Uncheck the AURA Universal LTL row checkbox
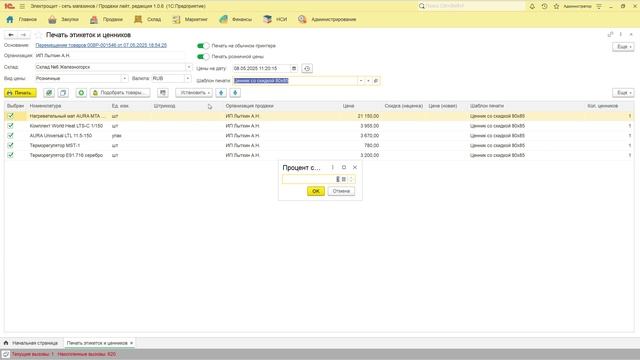Viewport: 640px width, 360px height. 11,136
